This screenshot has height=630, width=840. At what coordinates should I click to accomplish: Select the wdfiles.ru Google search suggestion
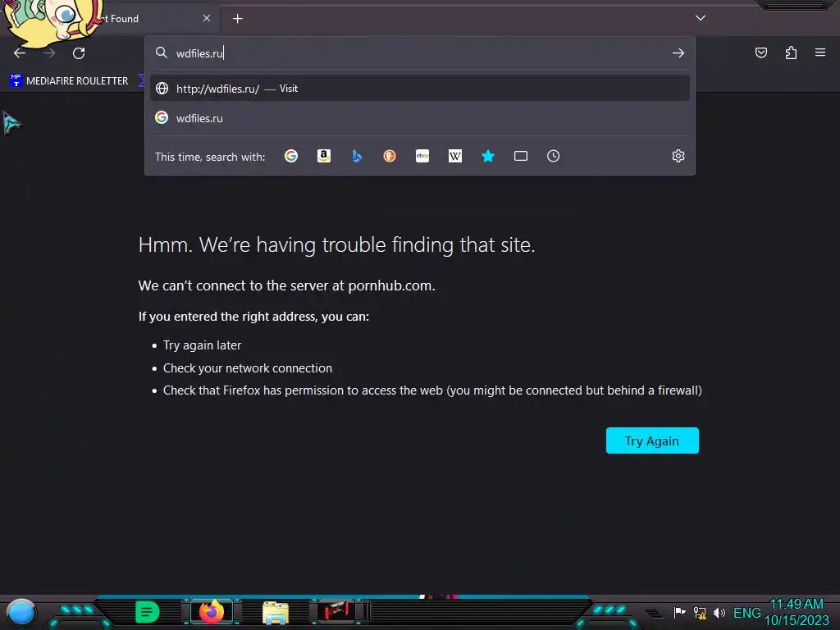[420, 118]
